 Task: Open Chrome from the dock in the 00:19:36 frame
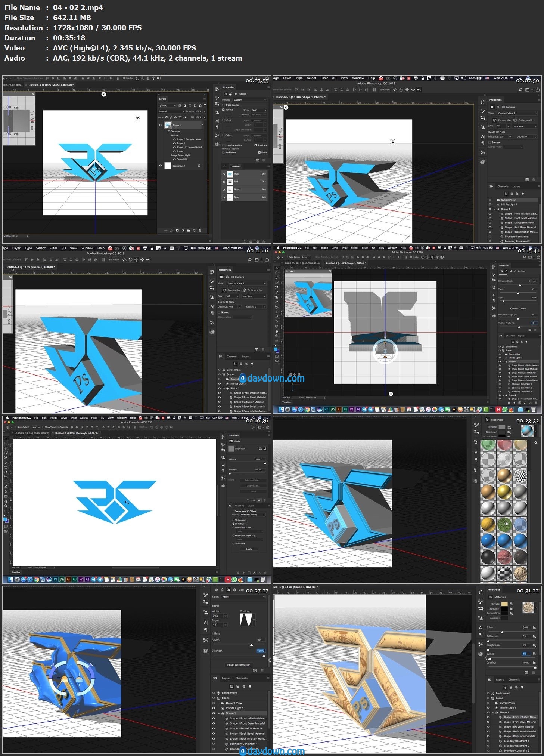(36, 579)
